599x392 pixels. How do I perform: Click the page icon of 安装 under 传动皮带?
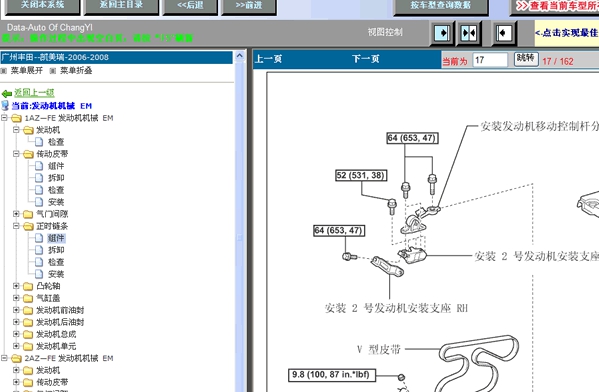pos(39,202)
